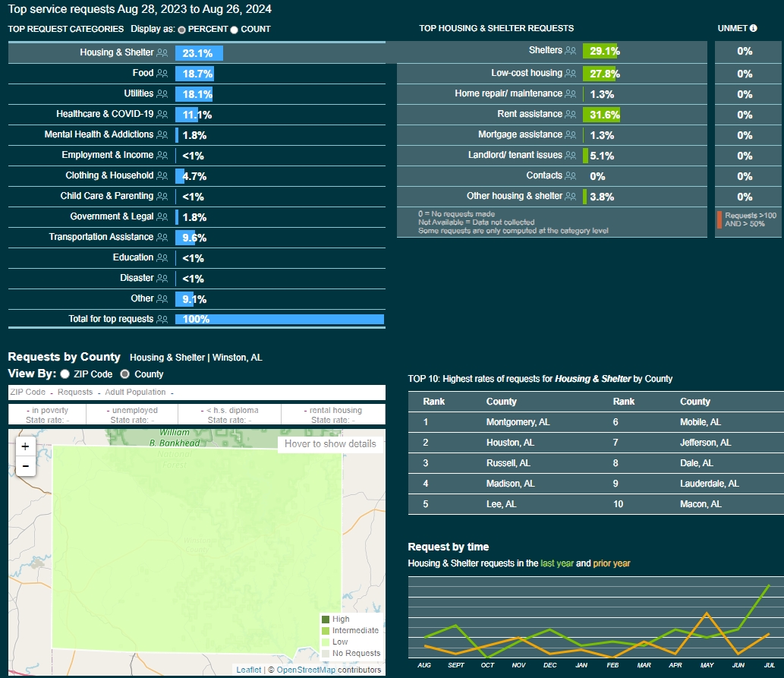Screen dimensions: 784x678
Task: Zoom in on the map
Action: click(x=25, y=446)
